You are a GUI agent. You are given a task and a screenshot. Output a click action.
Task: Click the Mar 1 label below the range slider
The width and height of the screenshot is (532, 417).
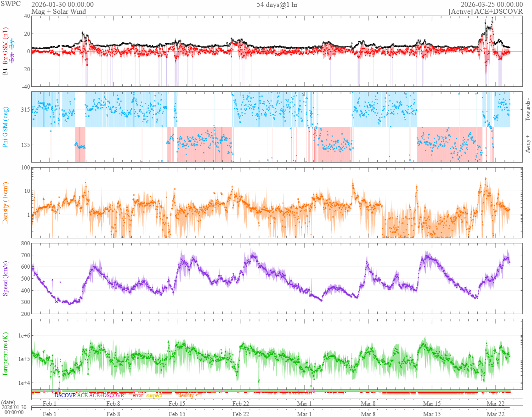[304, 414]
